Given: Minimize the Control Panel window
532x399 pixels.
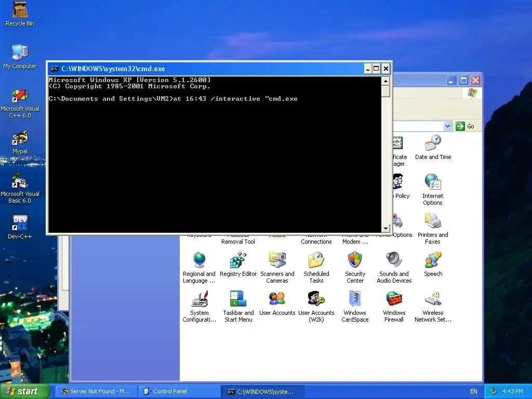Looking at the screenshot, I should [x=451, y=81].
